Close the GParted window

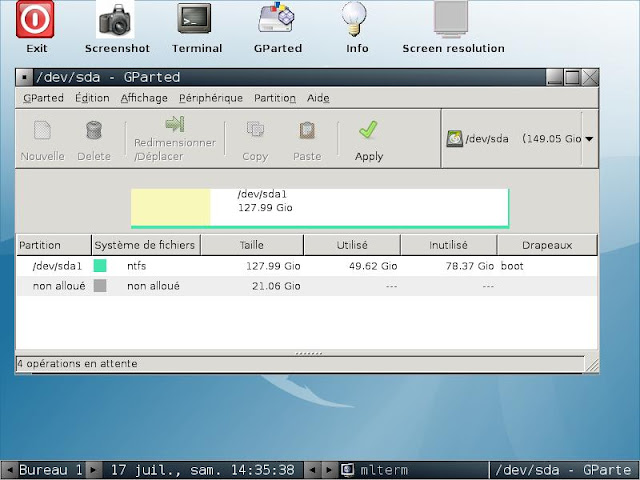pos(590,77)
